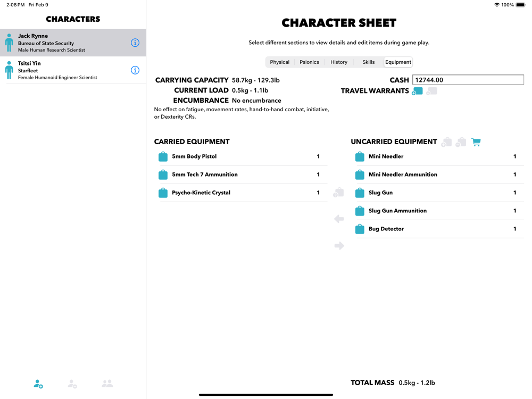Click 5mm Body Pistol bag icon
Image resolution: width=532 pixels, height=399 pixels.
pos(163,157)
